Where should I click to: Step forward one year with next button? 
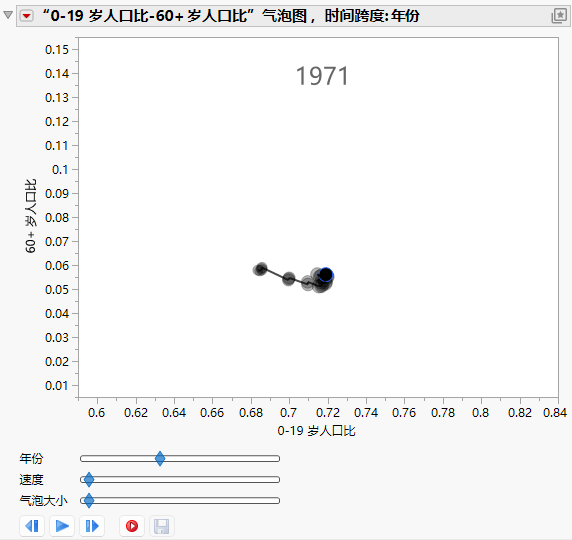pyautogui.click(x=92, y=526)
